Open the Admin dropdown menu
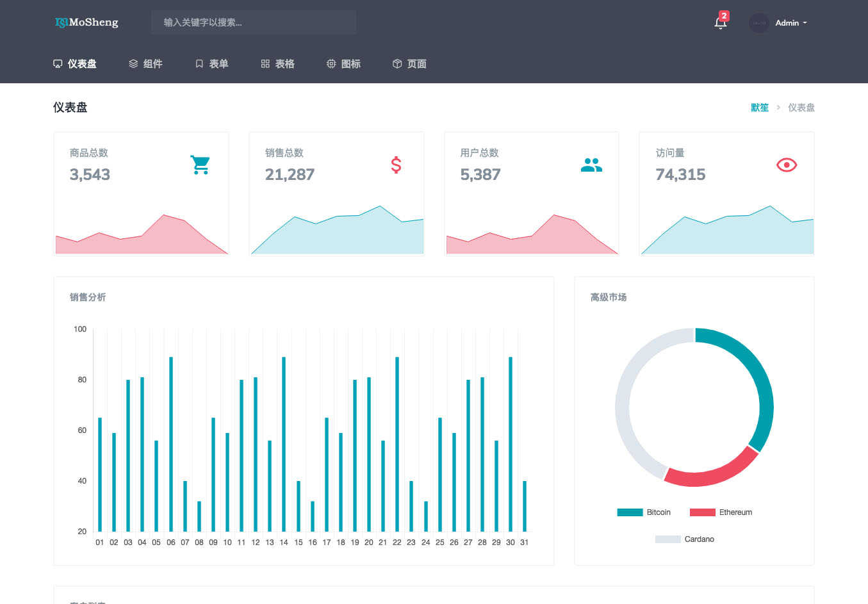This screenshot has height=604, width=868. point(791,23)
